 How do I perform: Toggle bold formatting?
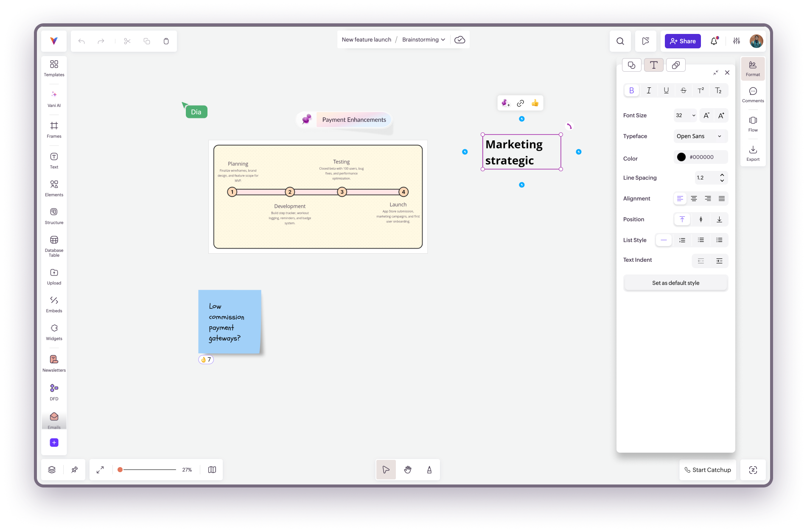pyautogui.click(x=632, y=90)
